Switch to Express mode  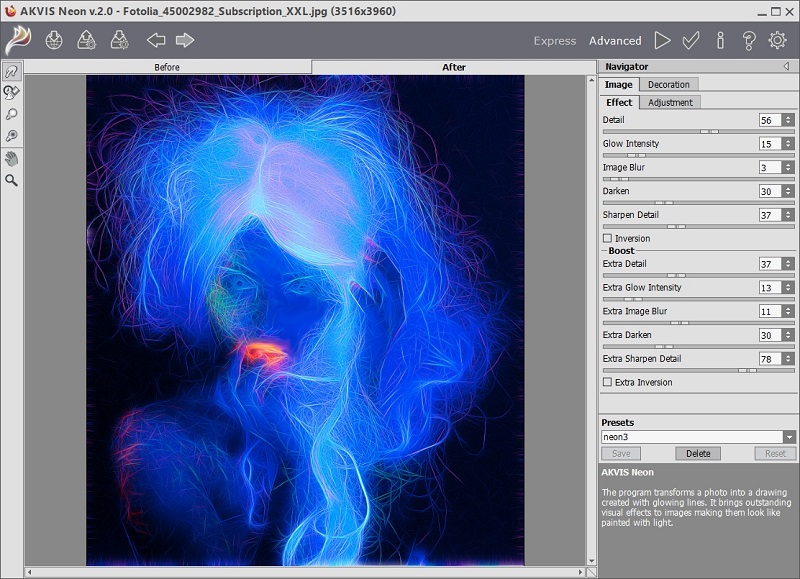point(555,41)
